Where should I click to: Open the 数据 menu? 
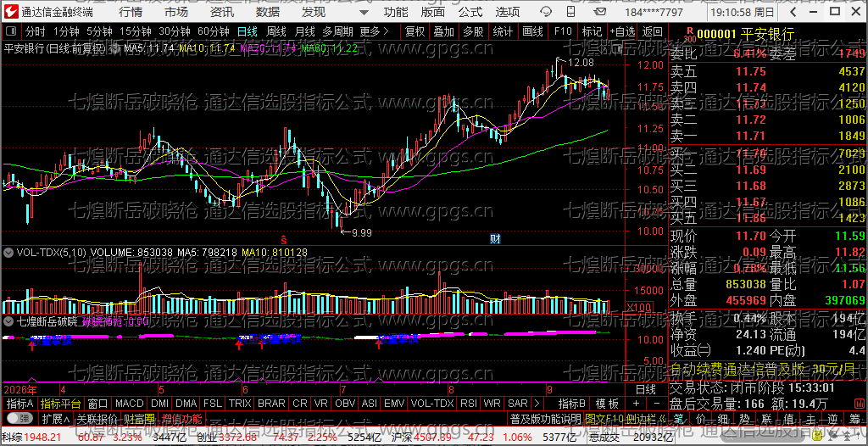pos(268,12)
